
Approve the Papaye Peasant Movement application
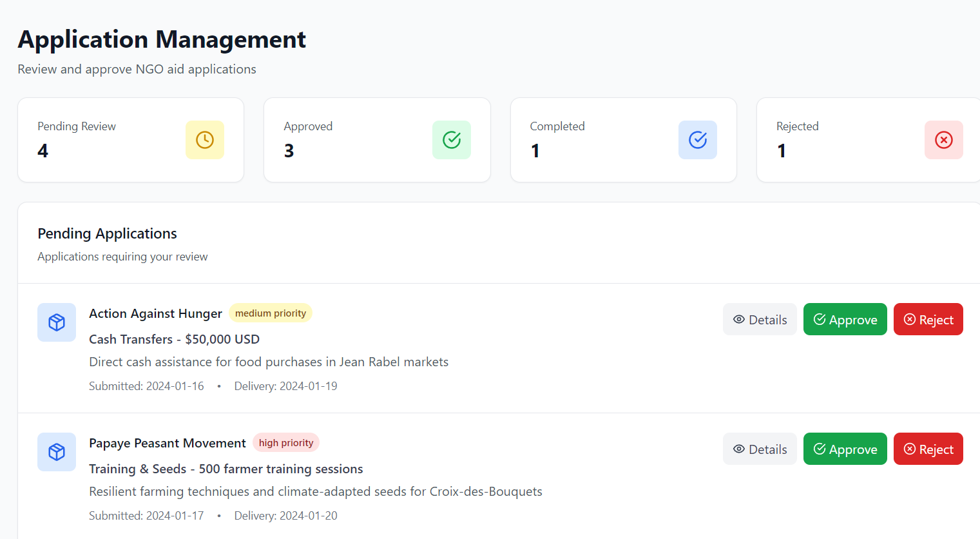click(x=845, y=449)
